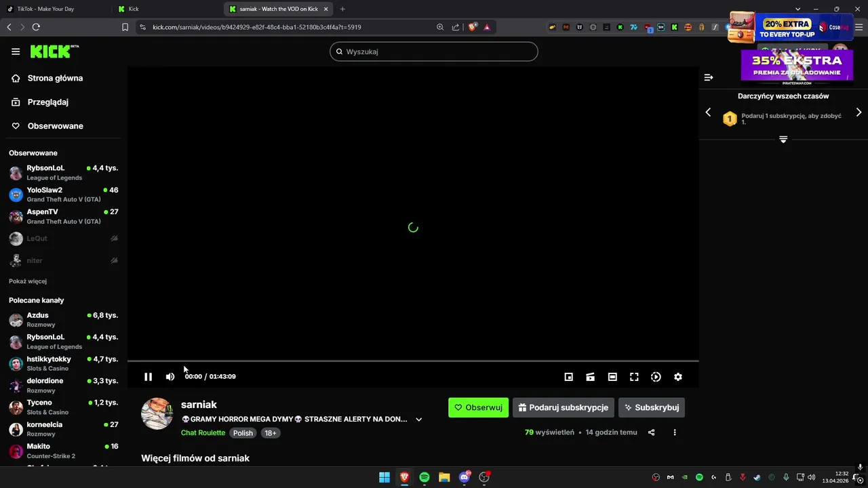Viewport: 868px width, 488px height.
Task: Bookmark this page
Action: [125, 27]
